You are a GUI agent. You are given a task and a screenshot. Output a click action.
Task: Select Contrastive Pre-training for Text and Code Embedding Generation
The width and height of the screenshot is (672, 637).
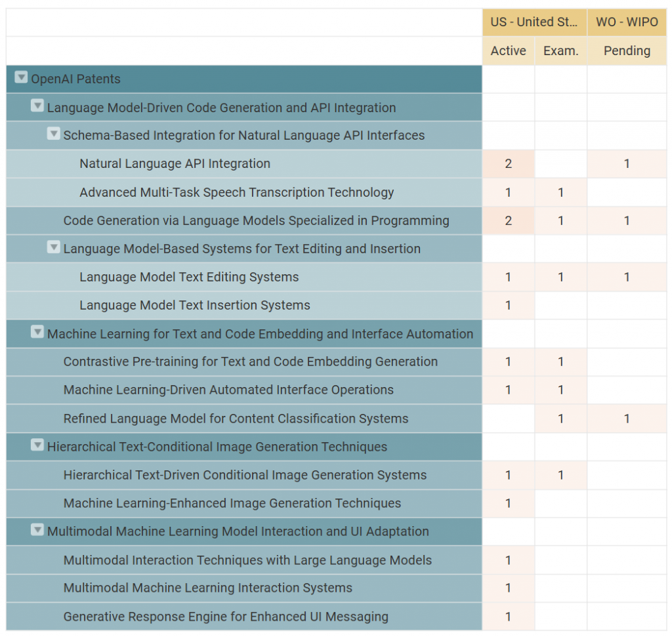click(x=244, y=362)
